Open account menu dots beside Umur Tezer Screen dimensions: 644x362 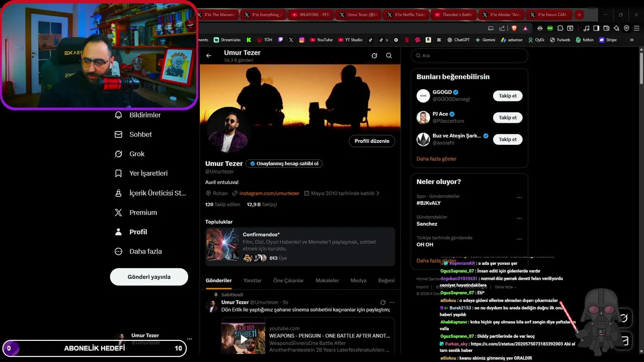tap(190, 339)
